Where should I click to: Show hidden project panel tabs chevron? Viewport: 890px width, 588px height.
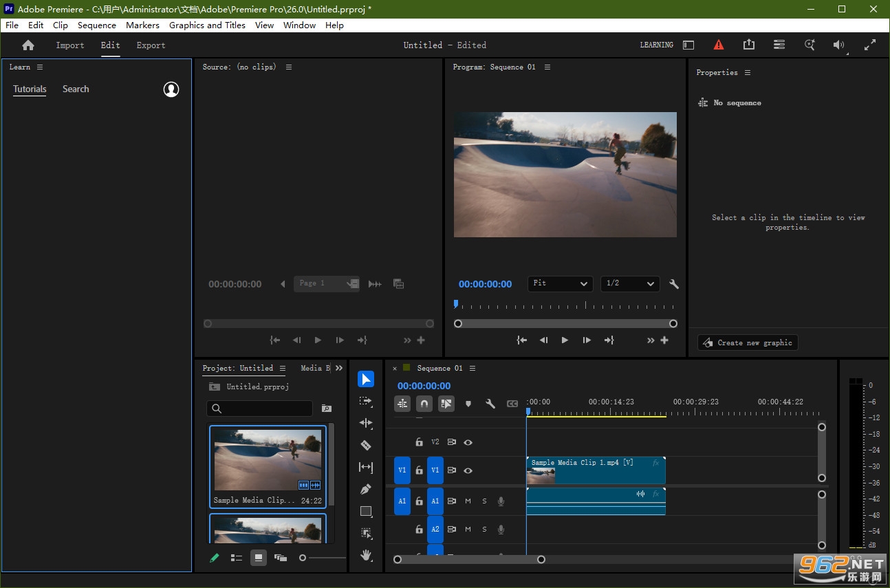pos(339,368)
